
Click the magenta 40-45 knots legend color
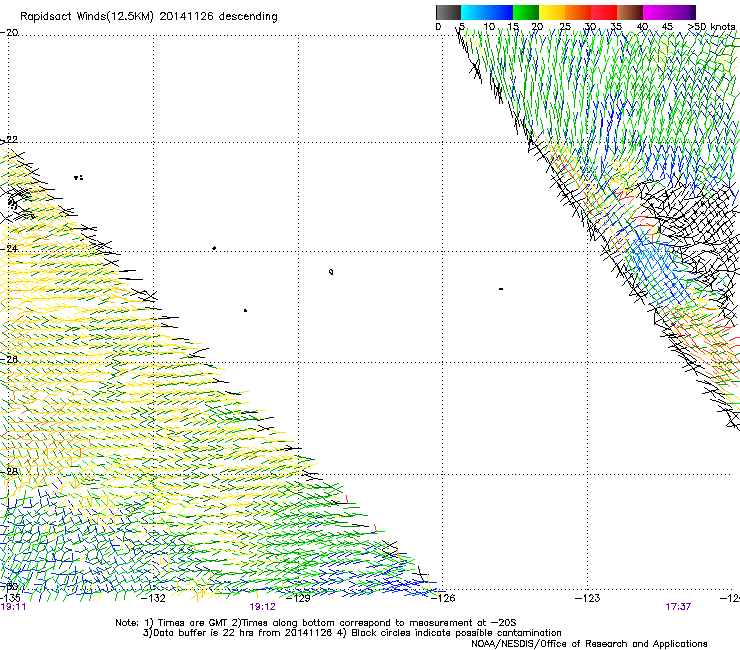pyautogui.click(x=656, y=12)
